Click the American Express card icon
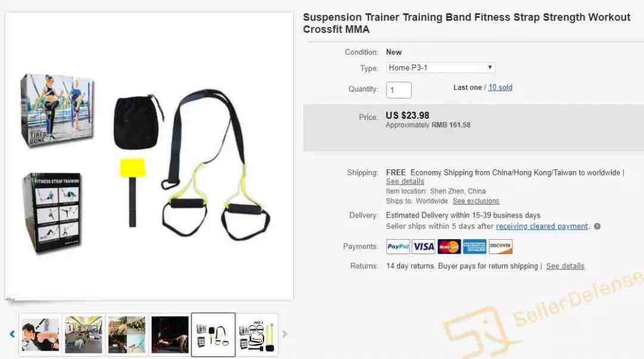 (475, 246)
